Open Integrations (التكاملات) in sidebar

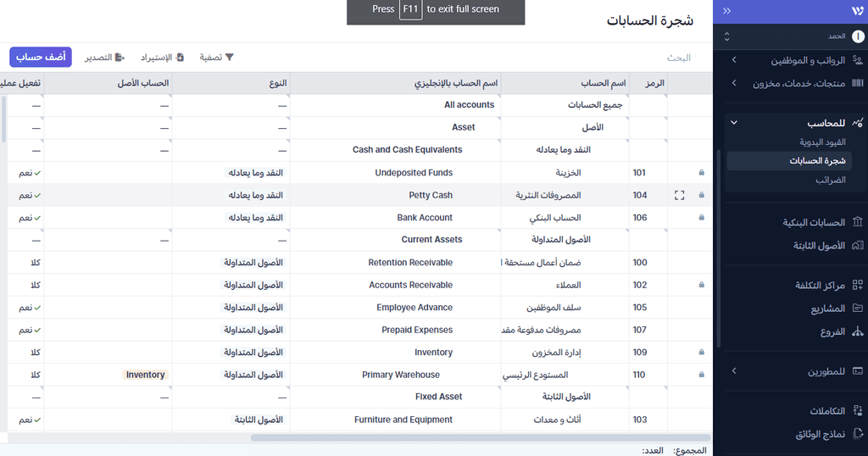point(827,410)
